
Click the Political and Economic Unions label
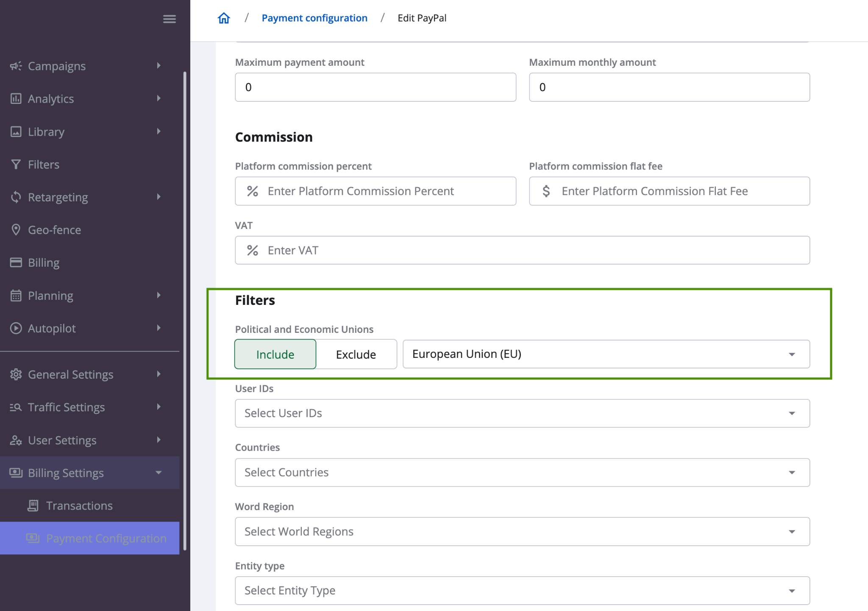coord(304,329)
